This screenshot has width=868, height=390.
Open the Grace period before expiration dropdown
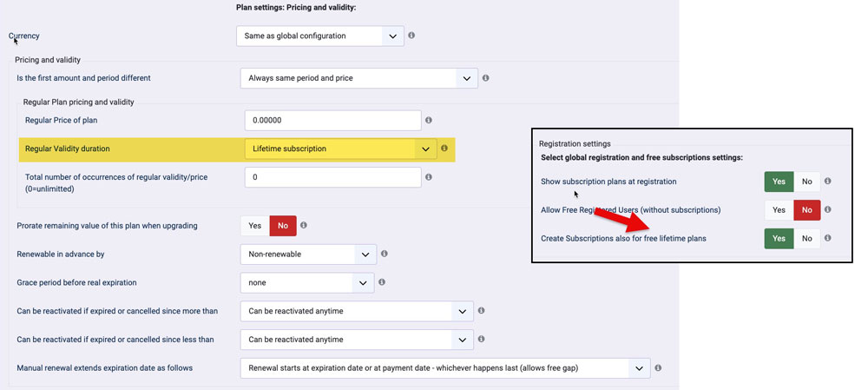click(306, 282)
